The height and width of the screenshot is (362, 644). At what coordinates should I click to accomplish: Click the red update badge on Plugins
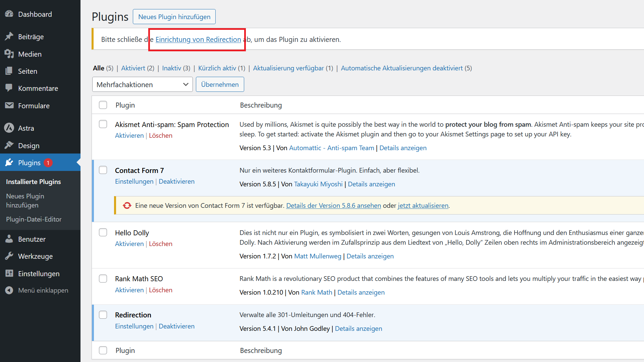click(x=48, y=163)
